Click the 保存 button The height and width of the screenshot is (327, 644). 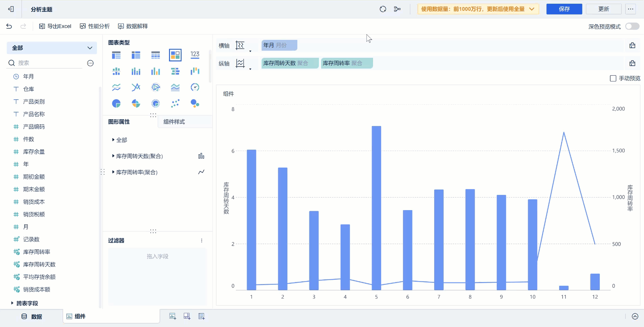click(x=564, y=9)
